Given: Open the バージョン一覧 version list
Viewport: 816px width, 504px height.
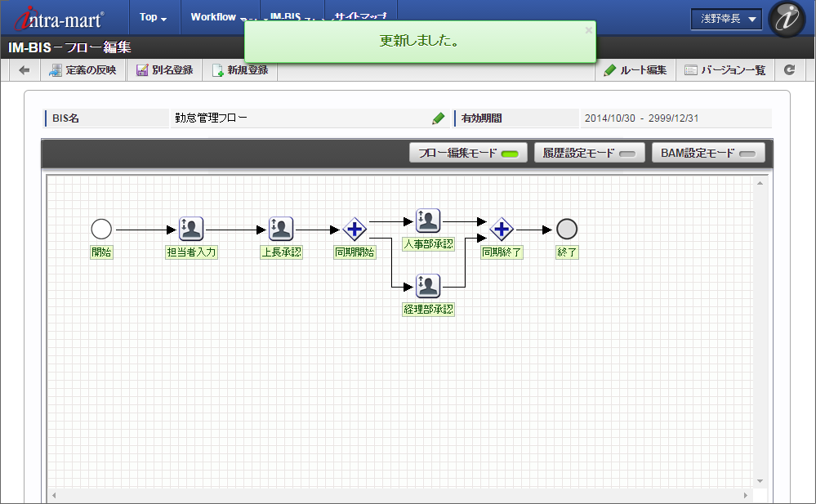Looking at the screenshot, I should [725, 69].
